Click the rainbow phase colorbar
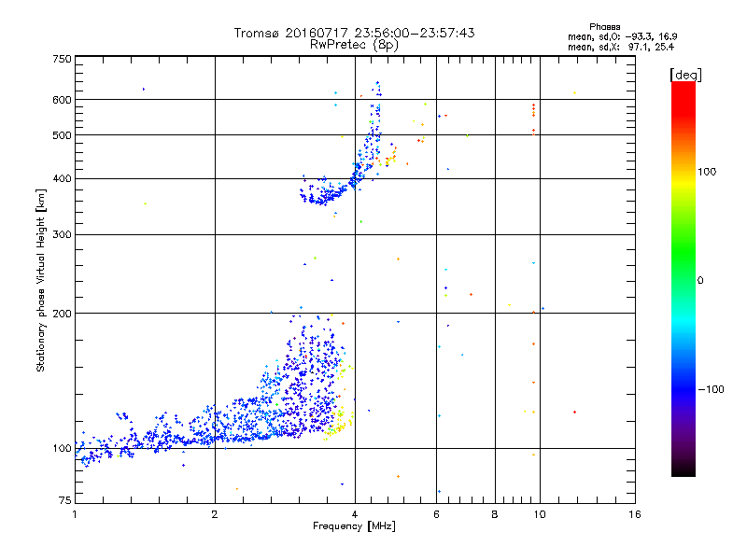Screen dimensions: 747x560 point(684,278)
